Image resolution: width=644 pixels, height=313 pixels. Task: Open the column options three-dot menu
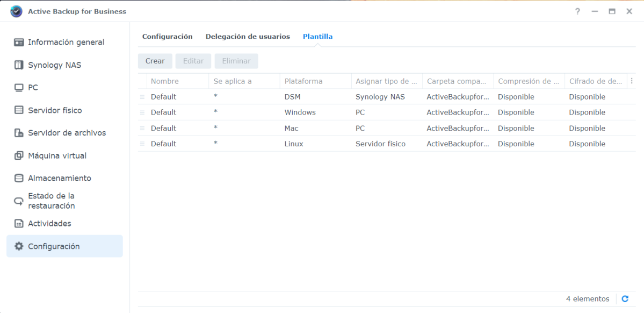[x=632, y=81]
